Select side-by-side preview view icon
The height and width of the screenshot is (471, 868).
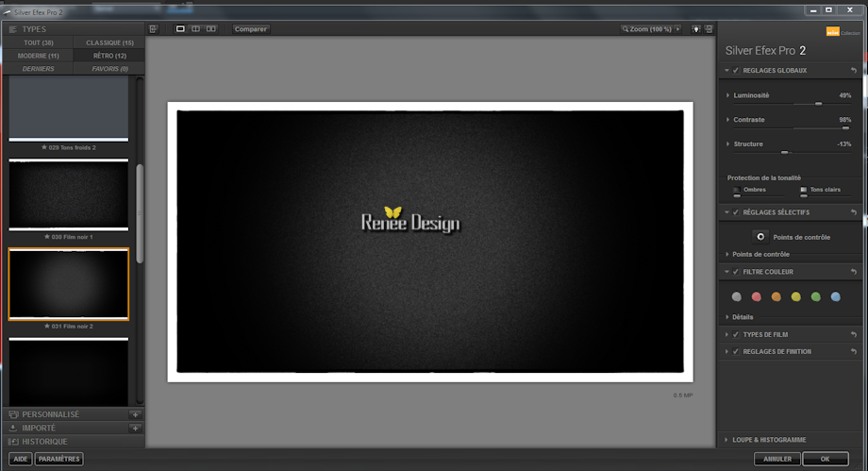pyautogui.click(x=211, y=29)
